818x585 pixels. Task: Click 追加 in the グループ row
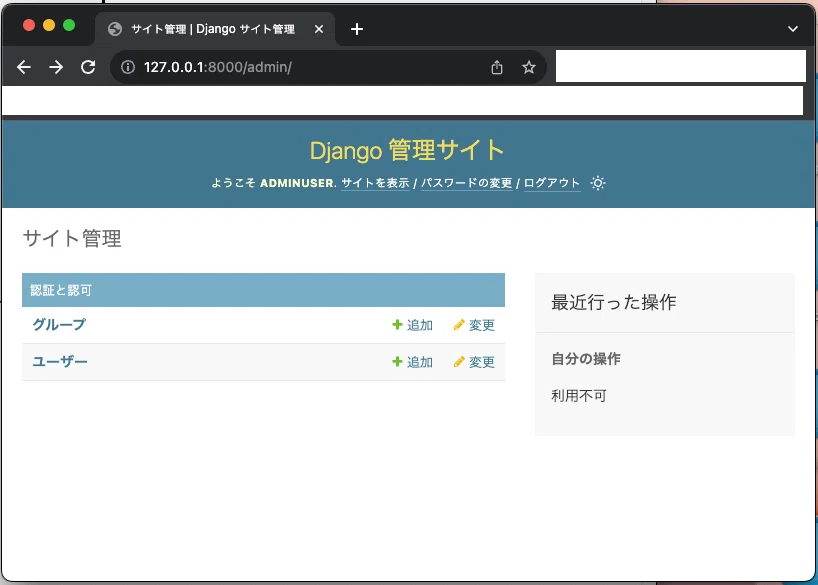[420, 325]
